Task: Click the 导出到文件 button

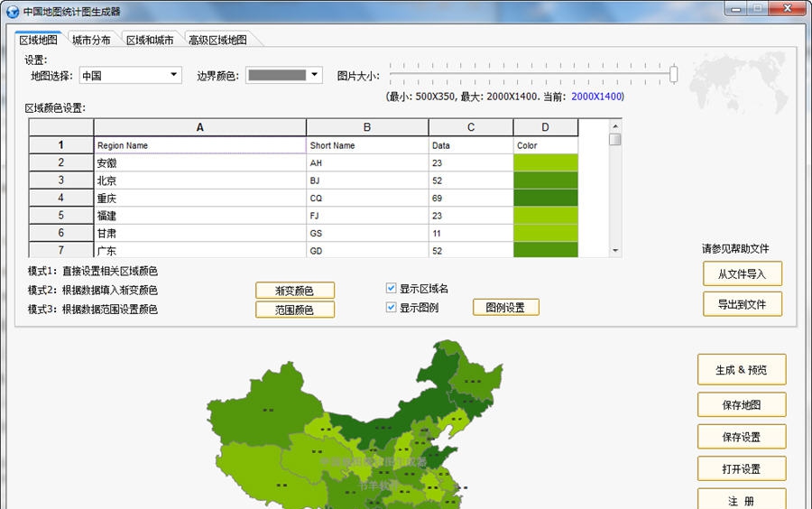Action: click(x=743, y=304)
